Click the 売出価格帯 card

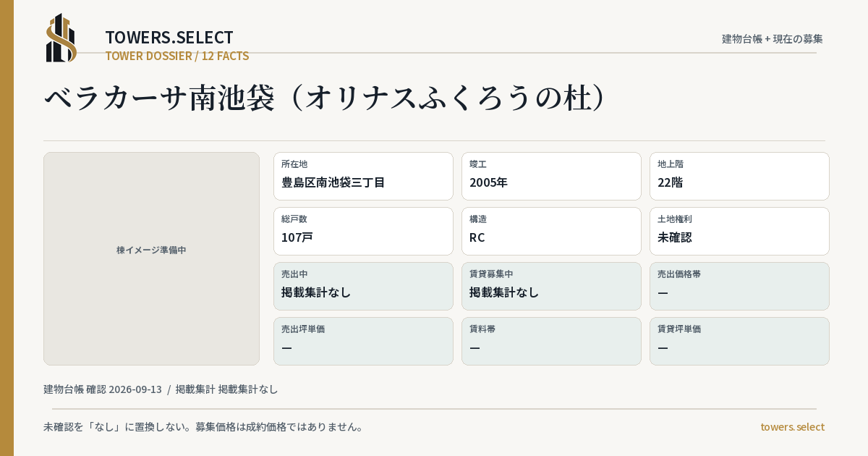tap(739, 286)
